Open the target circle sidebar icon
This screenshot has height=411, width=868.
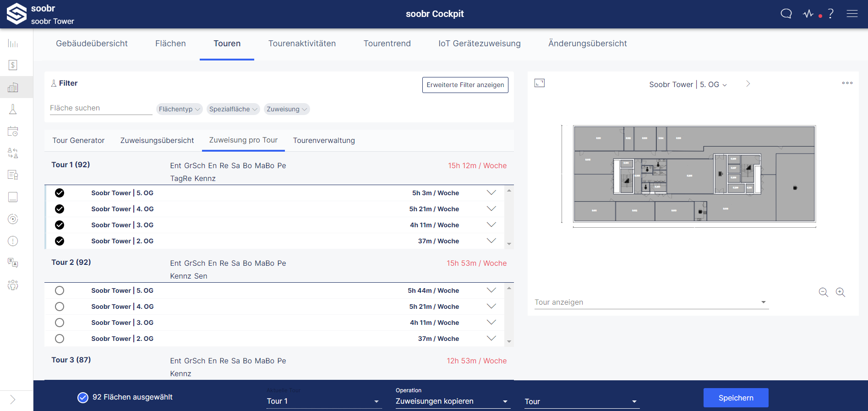(13, 219)
